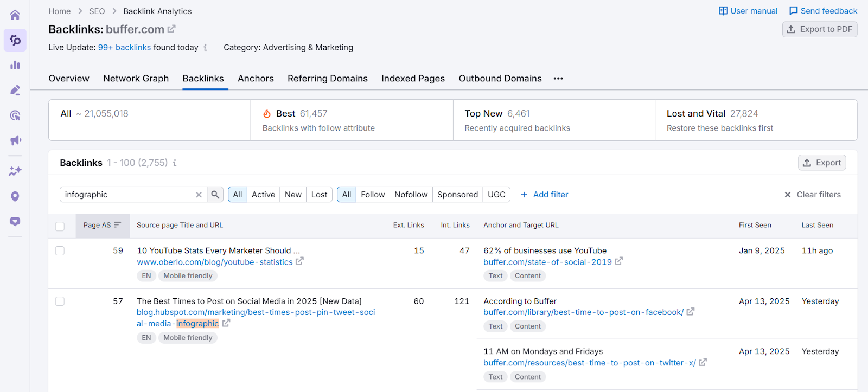Click Add filter

tap(544, 195)
